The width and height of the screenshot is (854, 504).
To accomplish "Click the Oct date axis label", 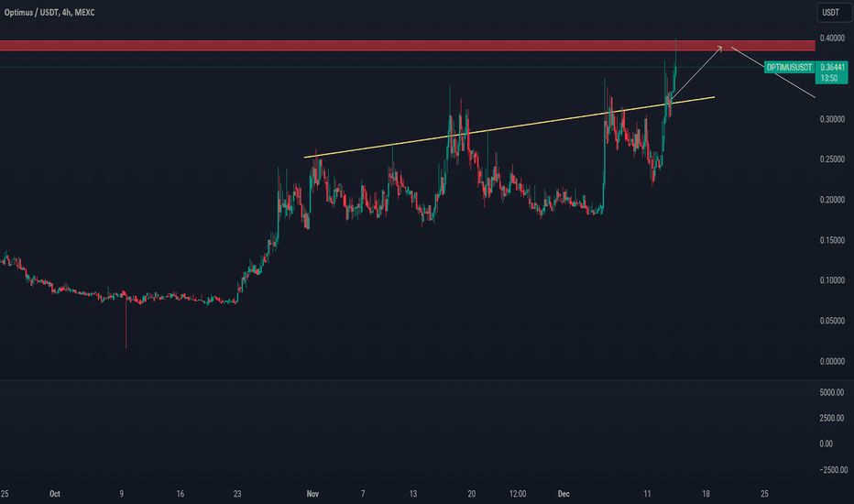I will click(x=54, y=494).
